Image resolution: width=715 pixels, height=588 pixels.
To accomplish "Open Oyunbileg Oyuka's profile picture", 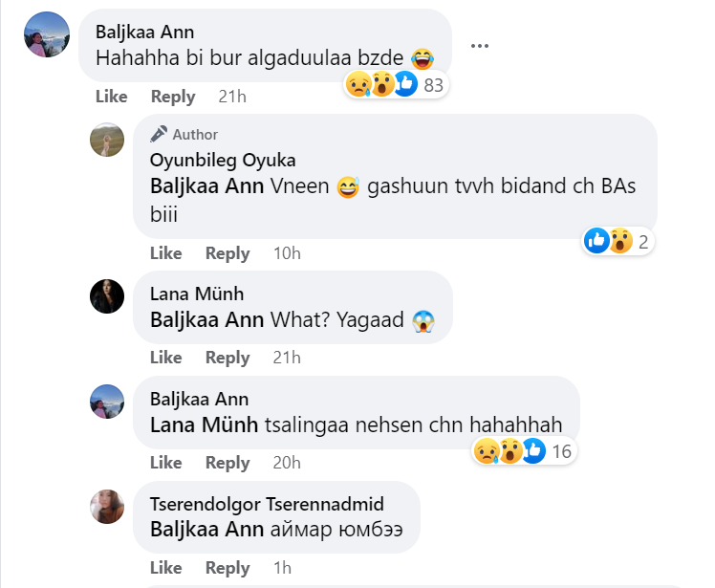I will tap(107, 140).
